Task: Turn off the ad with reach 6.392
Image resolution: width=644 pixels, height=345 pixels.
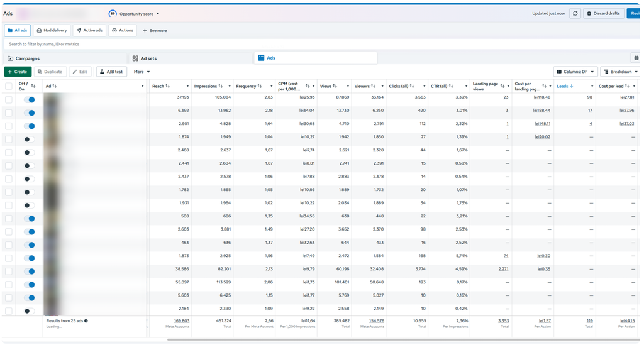Action: click(29, 113)
